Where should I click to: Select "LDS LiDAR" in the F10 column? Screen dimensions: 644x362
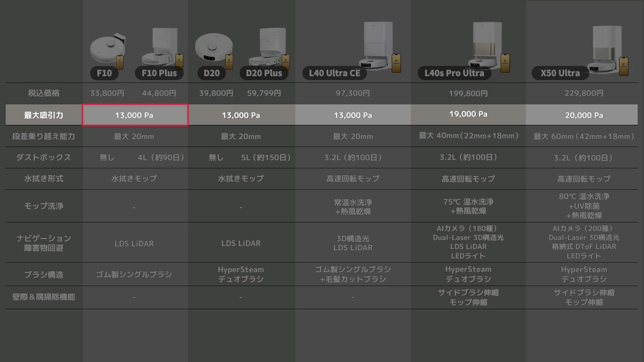point(134,244)
